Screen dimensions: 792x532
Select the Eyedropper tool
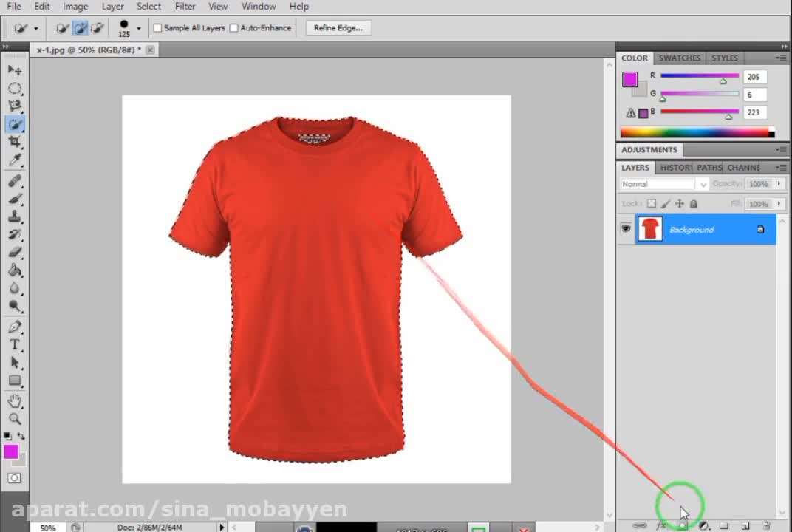[15, 160]
